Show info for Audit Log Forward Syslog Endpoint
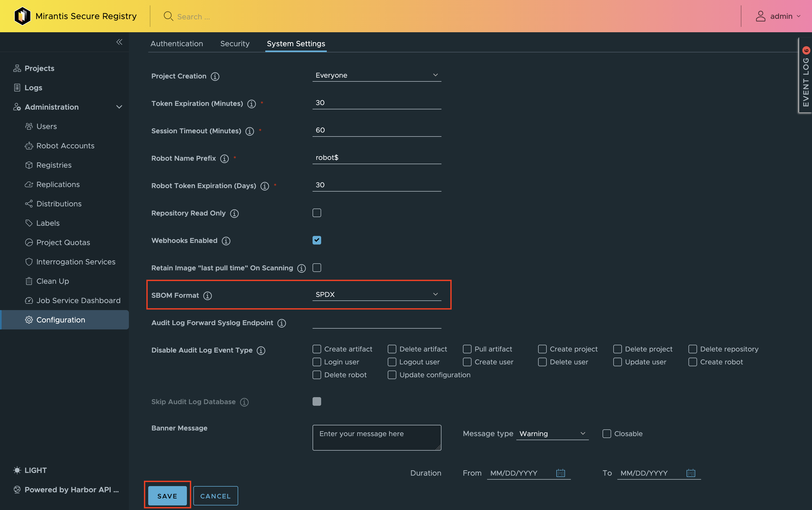The image size is (812, 510). tap(282, 323)
